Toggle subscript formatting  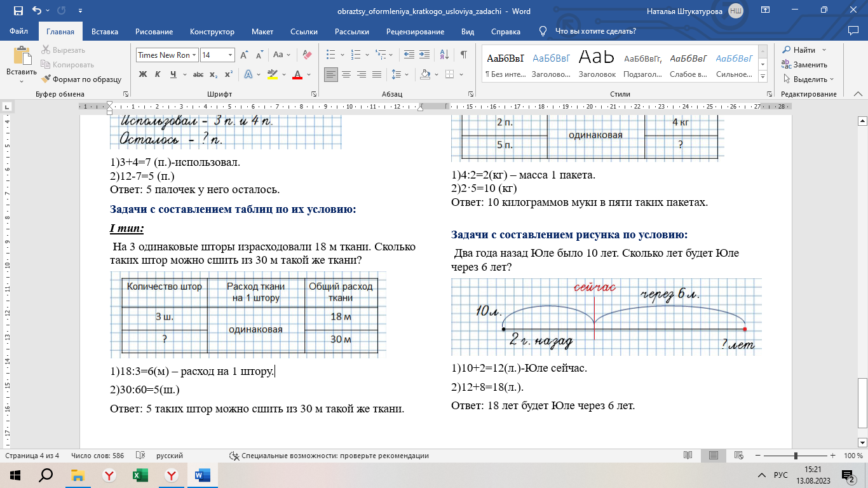click(x=214, y=74)
